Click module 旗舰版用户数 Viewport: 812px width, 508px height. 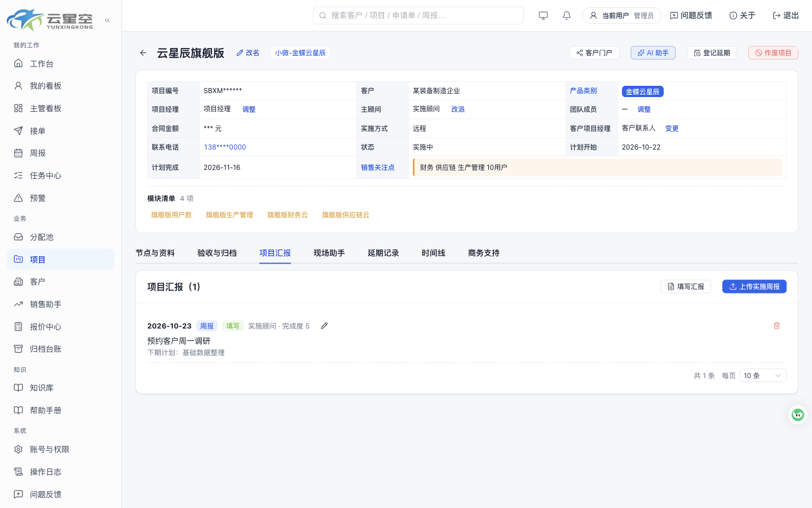click(x=171, y=215)
